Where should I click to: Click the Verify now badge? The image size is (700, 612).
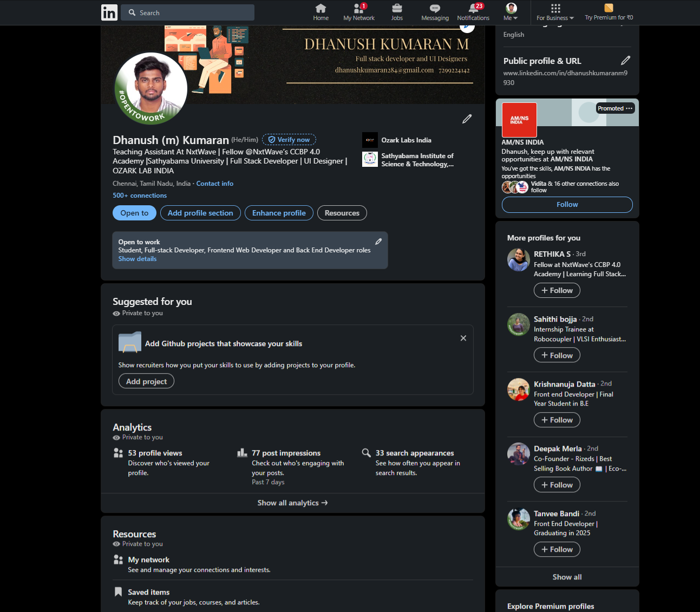click(289, 139)
